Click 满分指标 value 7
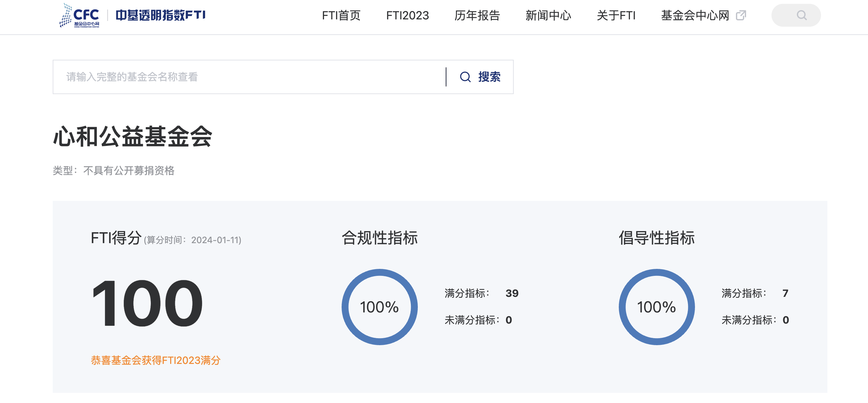Screen dimensions: 868x403 785,293
